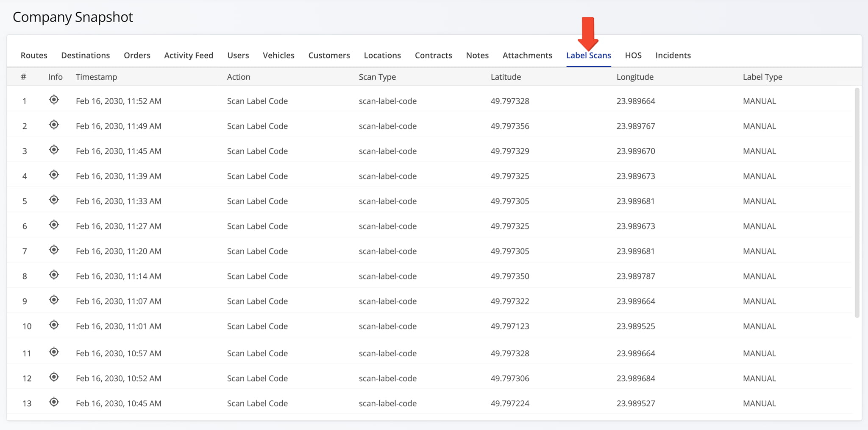Screen dimensions: 868x430
Task: Select the Vehicles tab
Action: pos(278,55)
